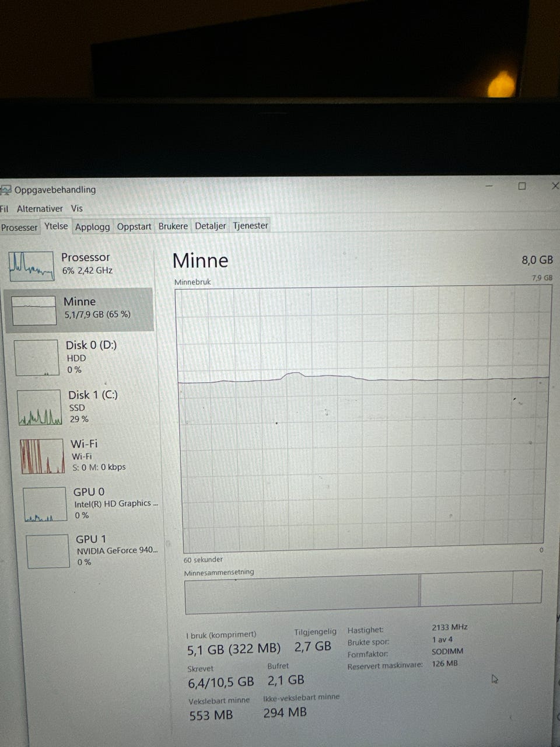Open the Alternativer menu
Screen dimensions: 560x747
(40, 209)
